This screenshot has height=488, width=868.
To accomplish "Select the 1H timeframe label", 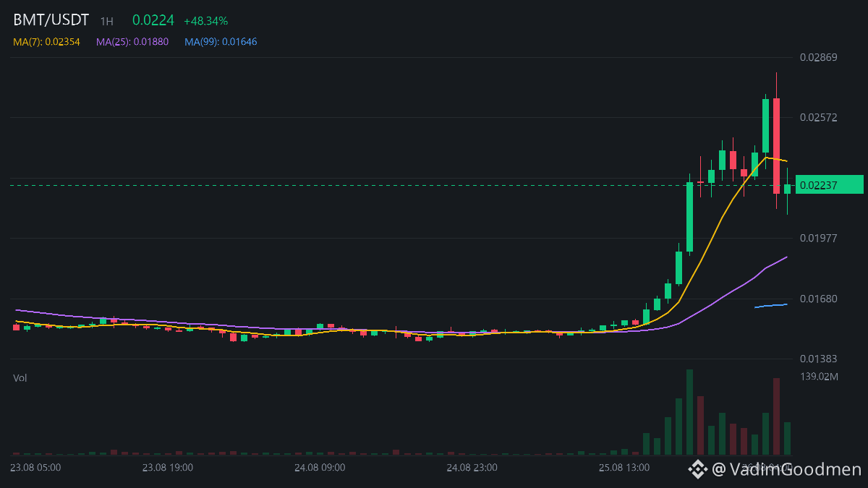I will tap(106, 21).
